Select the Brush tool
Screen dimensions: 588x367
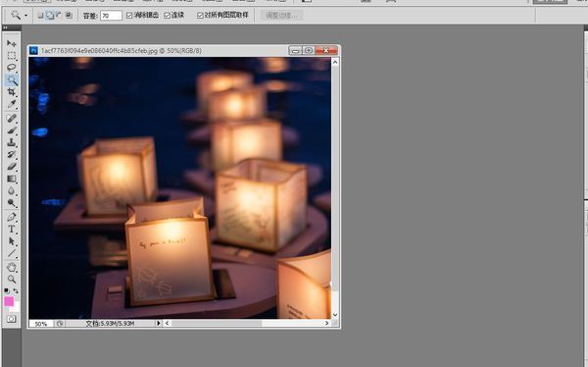pyautogui.click(x=11, y=131)
